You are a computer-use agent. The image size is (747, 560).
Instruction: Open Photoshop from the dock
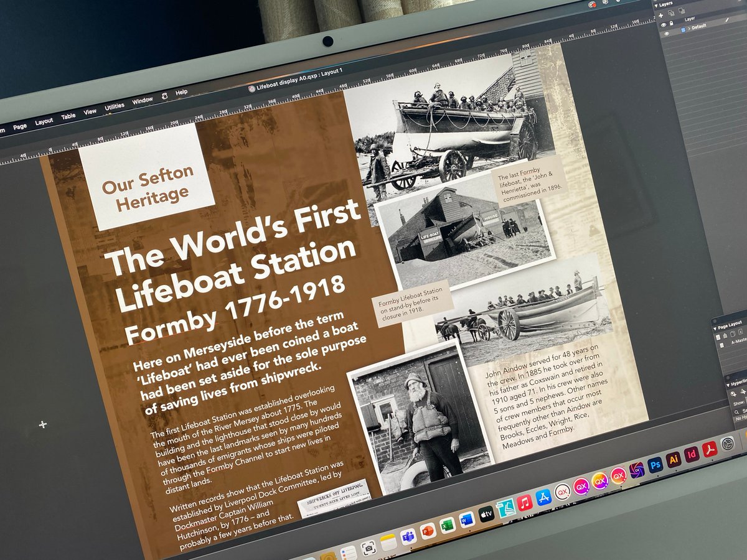[655, 465]
